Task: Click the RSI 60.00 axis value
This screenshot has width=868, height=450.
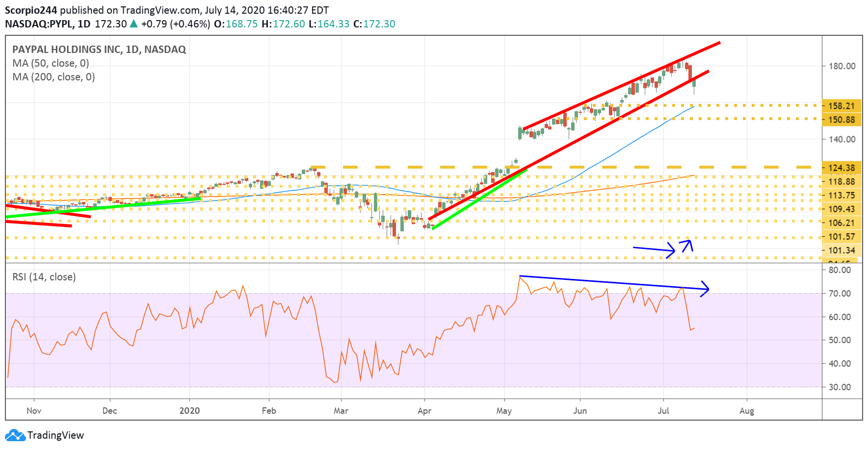Action: point(840,317)
